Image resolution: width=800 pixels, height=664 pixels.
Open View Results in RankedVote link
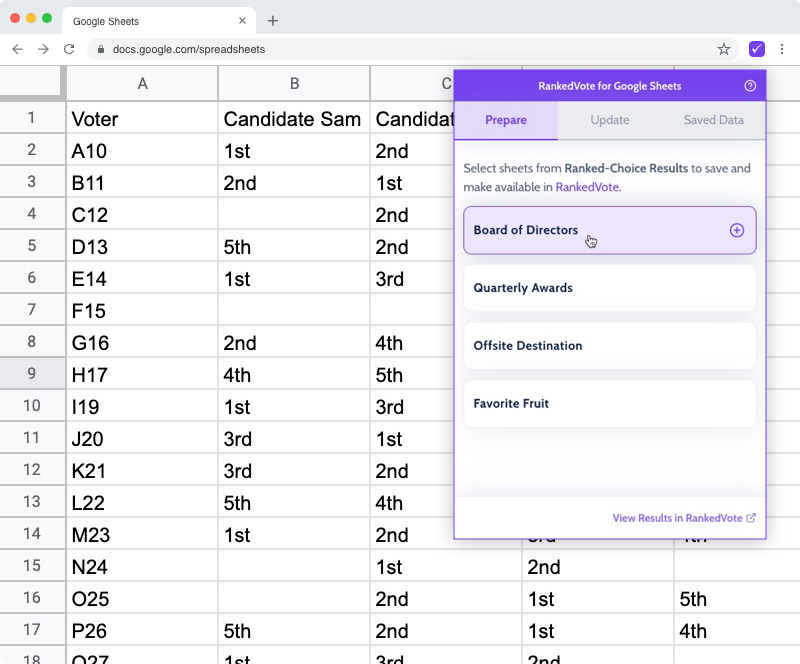[678, 518]
